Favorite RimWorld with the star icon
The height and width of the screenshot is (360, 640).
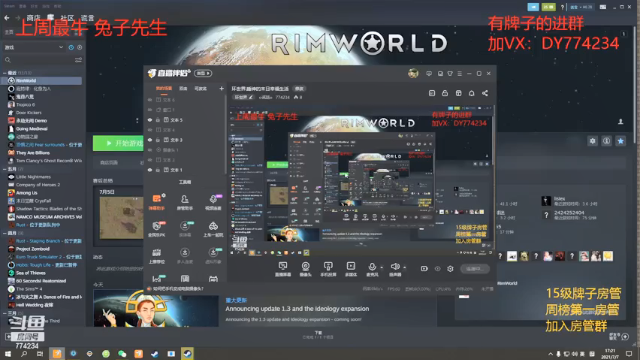(620, 141)
